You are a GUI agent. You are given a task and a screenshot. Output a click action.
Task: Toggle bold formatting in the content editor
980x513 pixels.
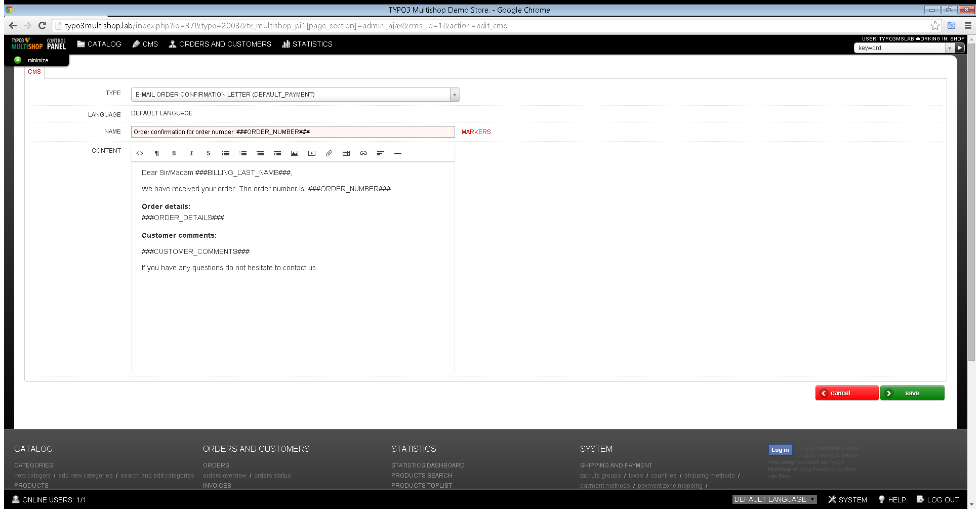[174, 153]
